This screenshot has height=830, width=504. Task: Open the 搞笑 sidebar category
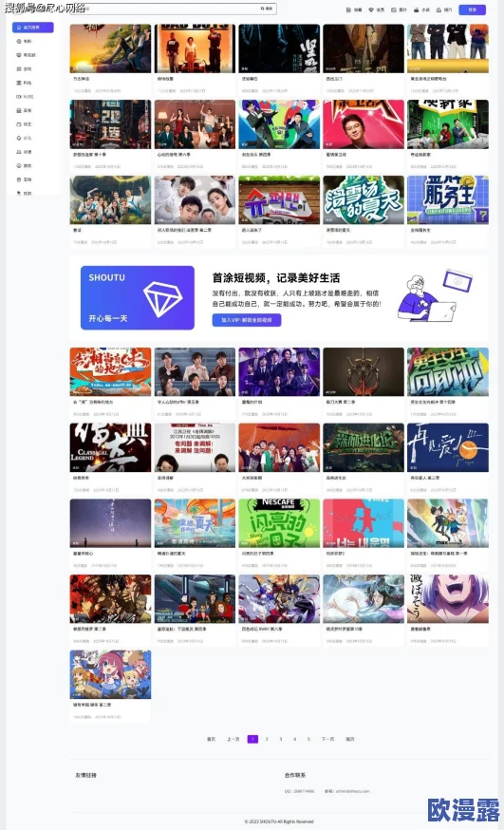pyautogui.click(x=25, y=165)
